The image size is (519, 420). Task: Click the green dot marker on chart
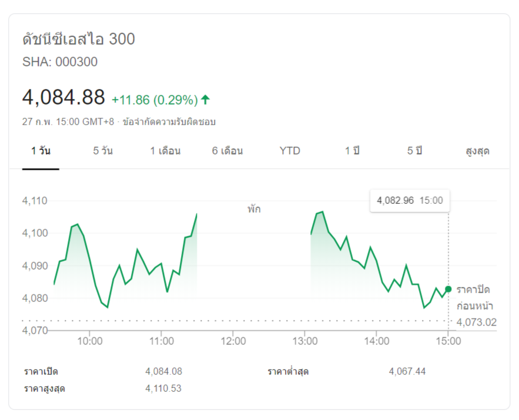pyautogui.click(x=448, y=289)
